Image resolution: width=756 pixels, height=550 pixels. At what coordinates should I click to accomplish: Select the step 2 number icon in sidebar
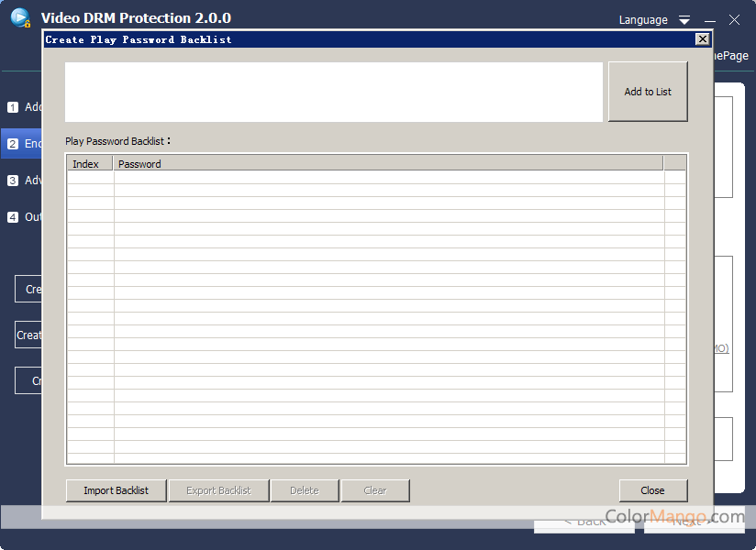click(x=13, y=144)
